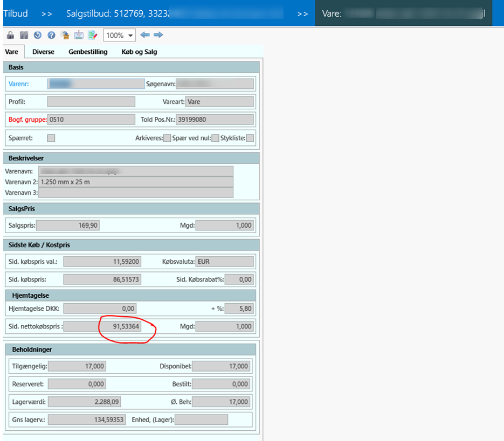Viewport: 504px width, 441px height.
Task: Click the Lagerværdi field 2.288,09
Action: pos(85,402)
